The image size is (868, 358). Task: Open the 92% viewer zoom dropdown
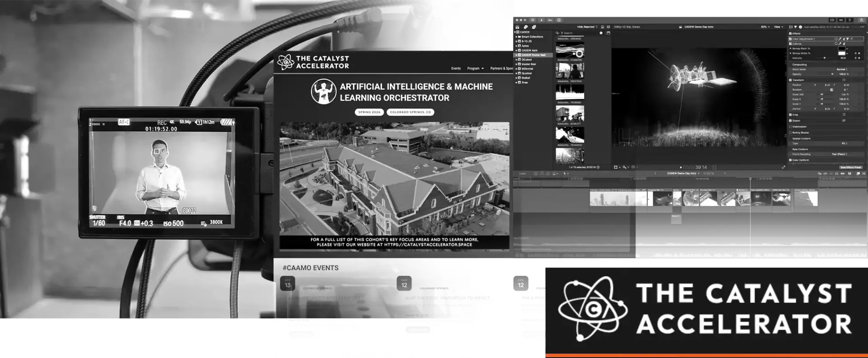[765, 27]
